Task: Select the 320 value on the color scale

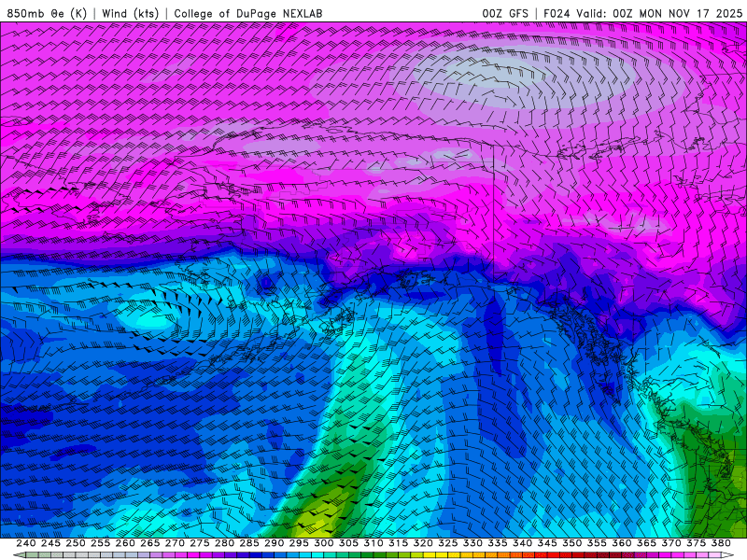Action: click(423, 543)
